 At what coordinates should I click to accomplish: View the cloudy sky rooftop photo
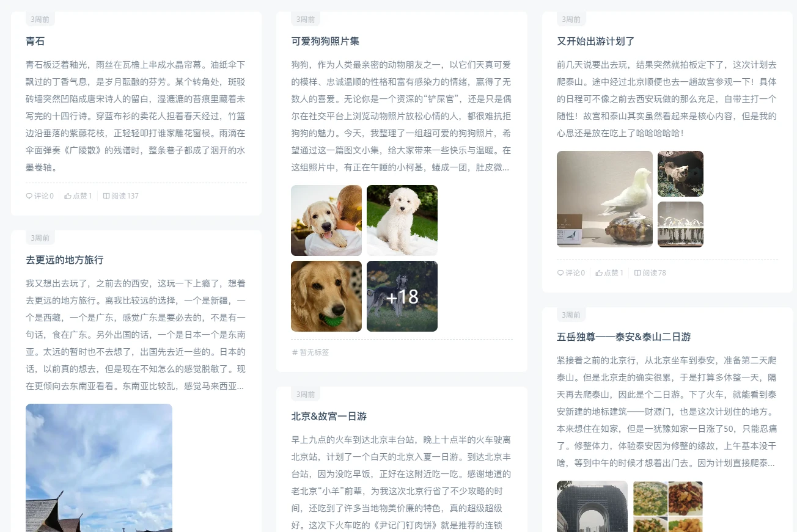coord(99,467)
